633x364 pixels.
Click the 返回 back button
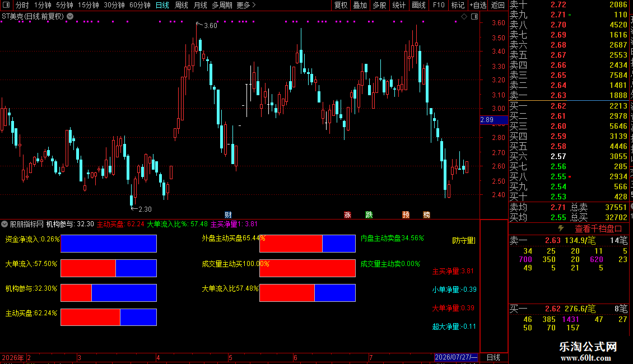(x=498, y=5)
